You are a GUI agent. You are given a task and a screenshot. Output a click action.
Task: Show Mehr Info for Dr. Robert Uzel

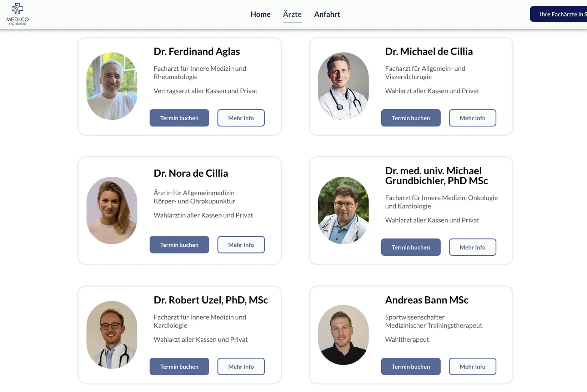[x=241, y=367]
